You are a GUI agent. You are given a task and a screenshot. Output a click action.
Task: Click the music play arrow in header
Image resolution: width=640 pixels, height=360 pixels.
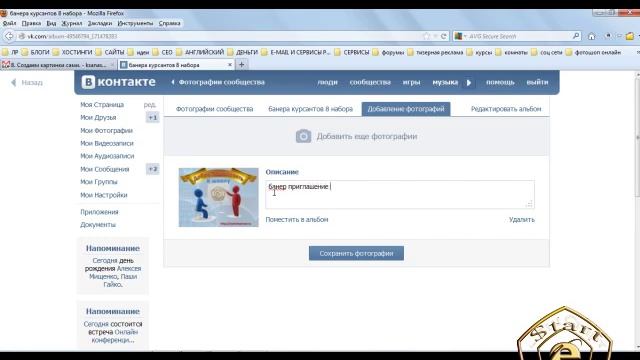coord(469,82)
